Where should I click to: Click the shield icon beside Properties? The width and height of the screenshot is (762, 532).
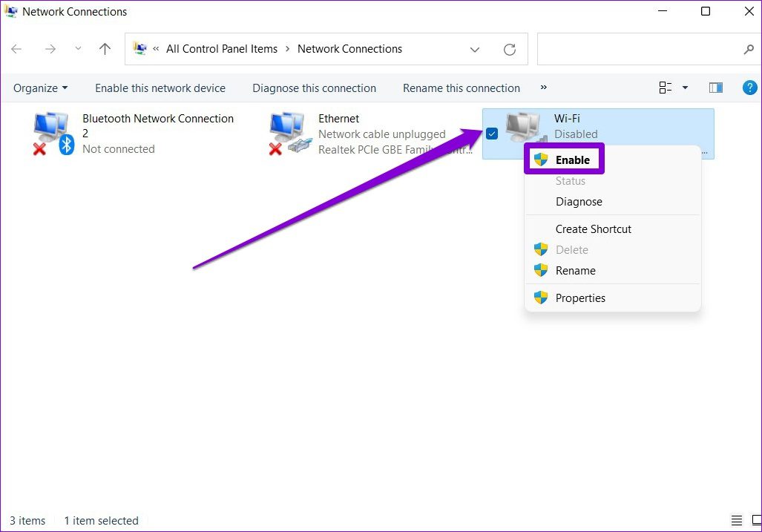tap(541, 298)
